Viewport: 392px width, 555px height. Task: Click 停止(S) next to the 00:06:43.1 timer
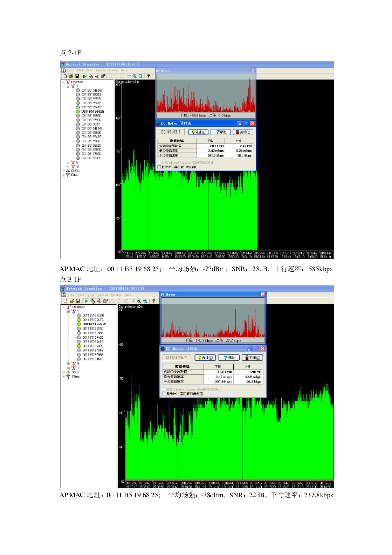(198, 132)
